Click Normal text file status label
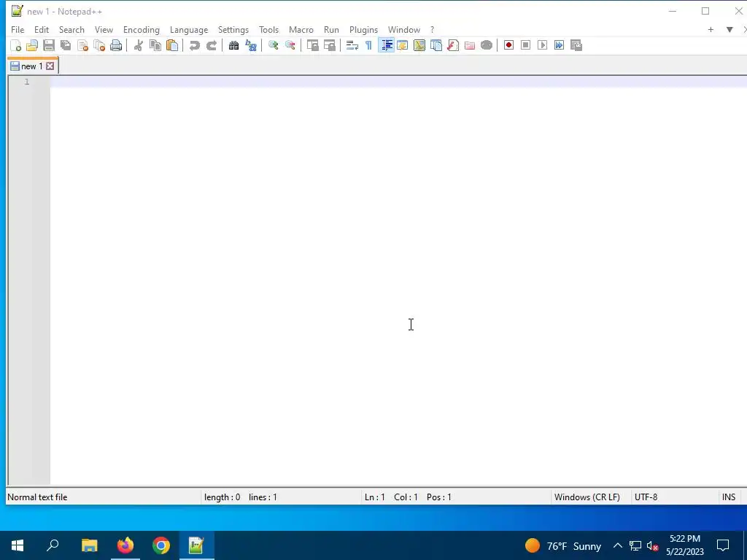The height and width of the screenshot is (560, 747). [38, 497]
